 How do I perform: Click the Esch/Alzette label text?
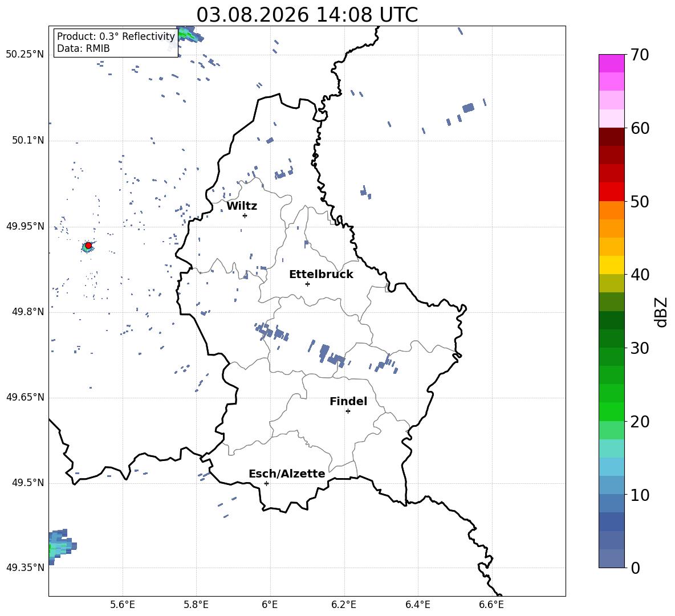coord(287,474)
